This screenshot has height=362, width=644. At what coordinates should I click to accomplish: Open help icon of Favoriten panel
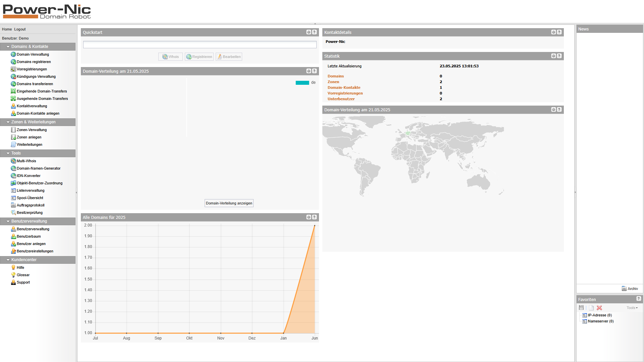(639, 299)
